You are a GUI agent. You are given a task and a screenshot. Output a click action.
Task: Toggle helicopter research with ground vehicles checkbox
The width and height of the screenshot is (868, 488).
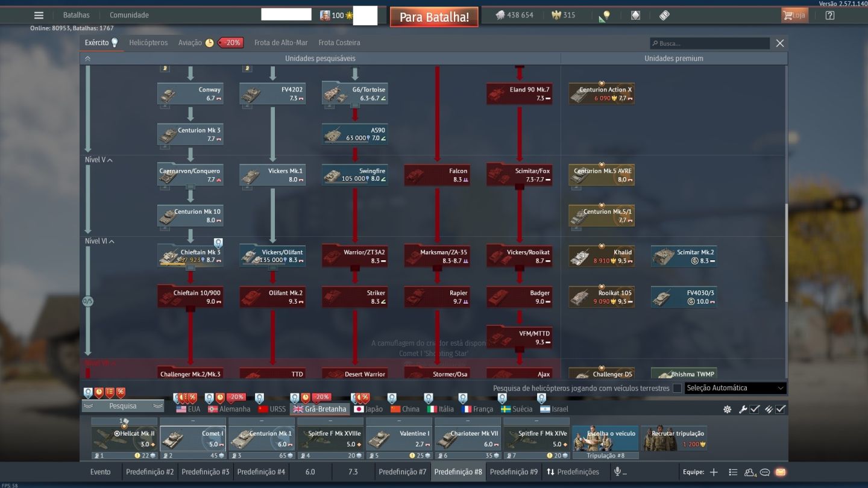[677, 388]
